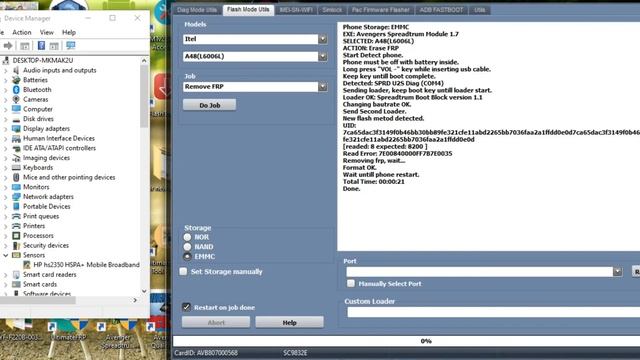Open the A48(L6006L) model dropdown
Viewport: 640px width, 360px height.
pos(322,56)
